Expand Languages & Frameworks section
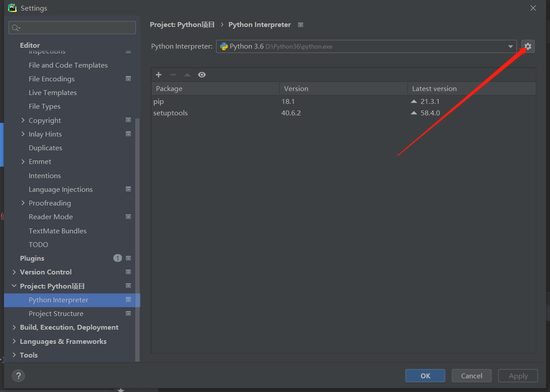This screenshot has width=550, height=392. pyautogui.click(x=14, y=341)
